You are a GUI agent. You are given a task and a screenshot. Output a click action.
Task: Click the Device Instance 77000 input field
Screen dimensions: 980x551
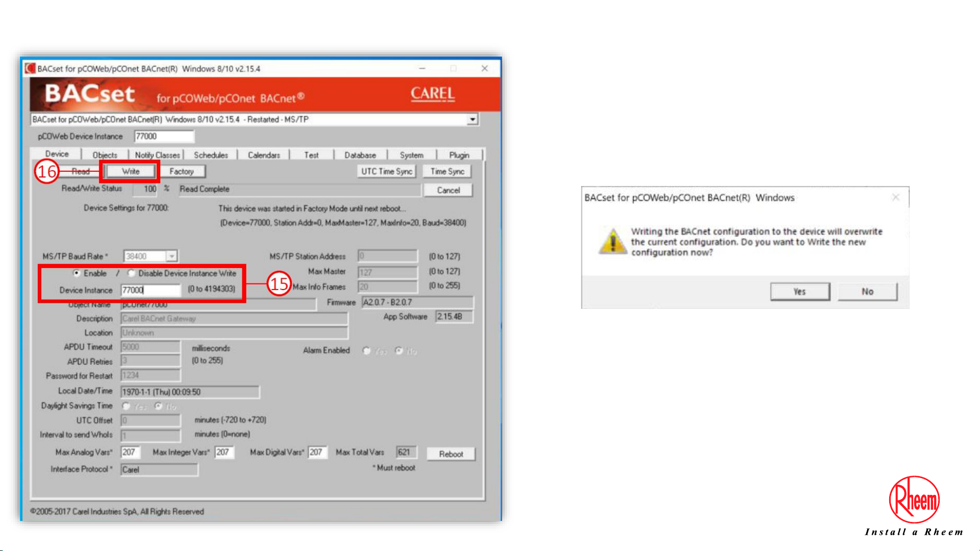coord(150,290)
